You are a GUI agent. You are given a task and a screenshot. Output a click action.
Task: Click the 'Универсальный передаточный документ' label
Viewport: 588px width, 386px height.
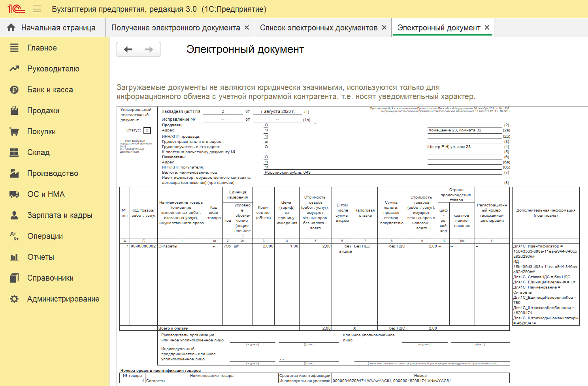pyautogui.click(x=136, y=114)
